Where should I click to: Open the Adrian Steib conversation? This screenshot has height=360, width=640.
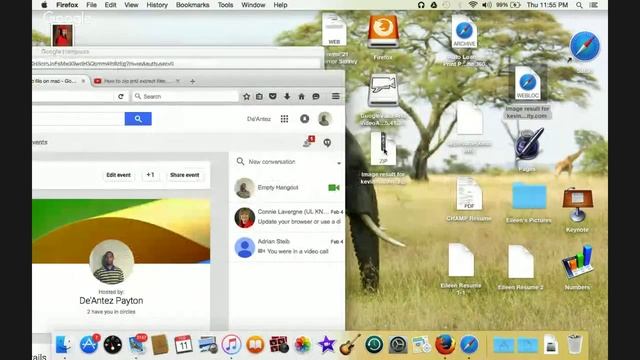click(x=287, y=247)
